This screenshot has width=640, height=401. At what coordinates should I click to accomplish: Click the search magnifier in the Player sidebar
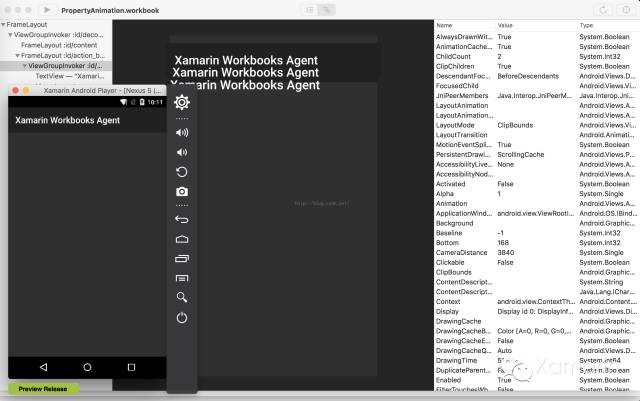tap(182, 297)
